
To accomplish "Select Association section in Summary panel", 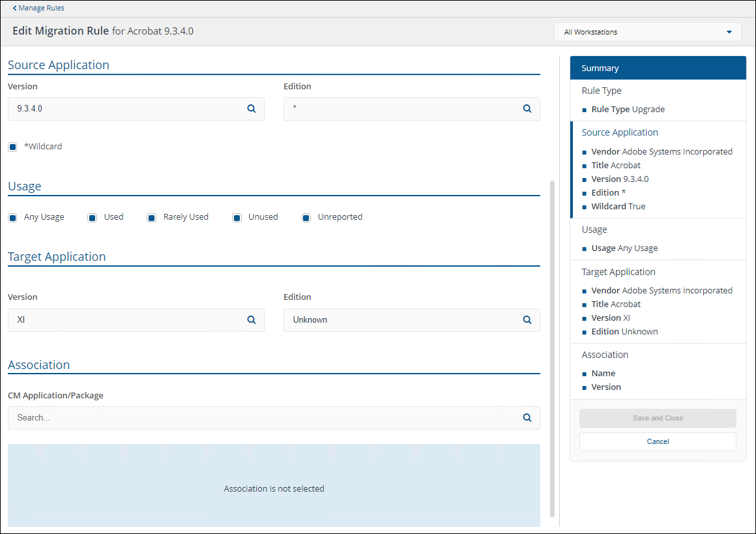I will (605, 355).
